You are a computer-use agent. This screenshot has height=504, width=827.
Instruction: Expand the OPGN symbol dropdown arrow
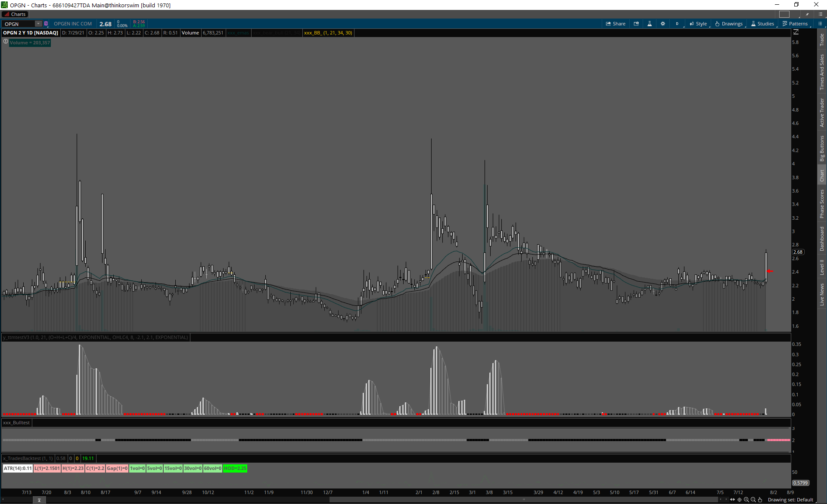38,24
